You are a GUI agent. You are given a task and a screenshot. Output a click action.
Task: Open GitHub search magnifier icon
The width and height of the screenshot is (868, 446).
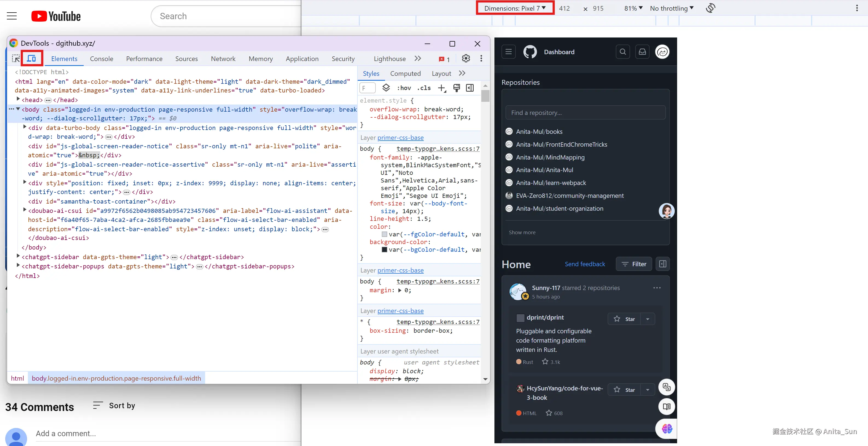622,52
